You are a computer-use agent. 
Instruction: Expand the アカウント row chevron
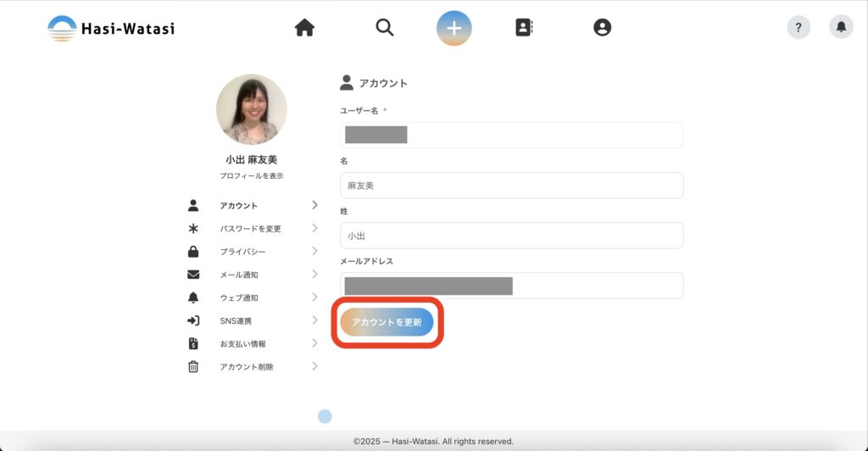click(x=314, y=205)
